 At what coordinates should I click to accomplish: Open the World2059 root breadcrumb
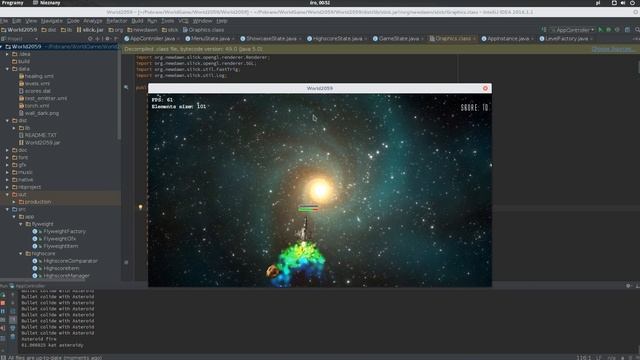(19, 30)
